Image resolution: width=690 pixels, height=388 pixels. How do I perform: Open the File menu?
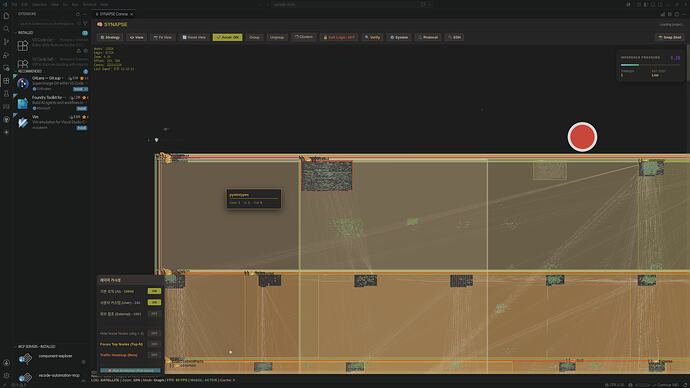pyautogui.click(x=15, y=4)
